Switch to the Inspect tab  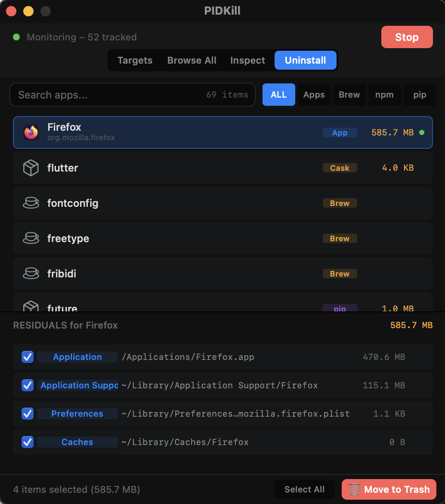(247, 60)
